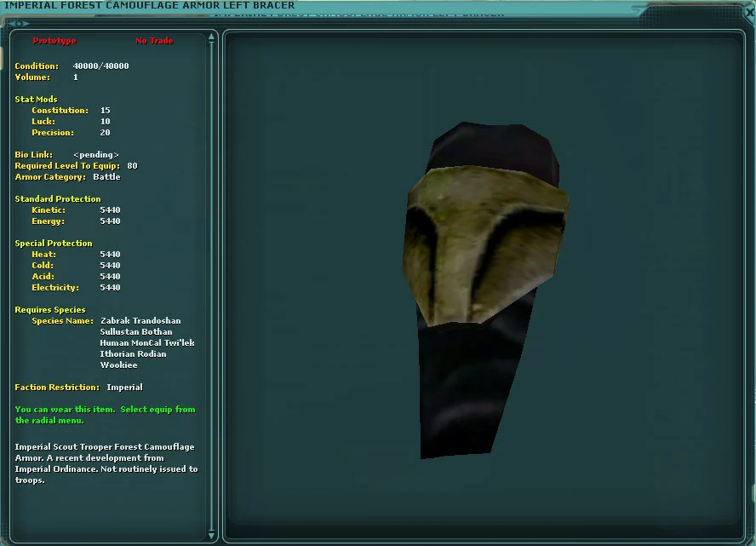Click the red 'Prototype' label
Image resolution: width=756 pixels, height=546 pixels.
point(54,41)
